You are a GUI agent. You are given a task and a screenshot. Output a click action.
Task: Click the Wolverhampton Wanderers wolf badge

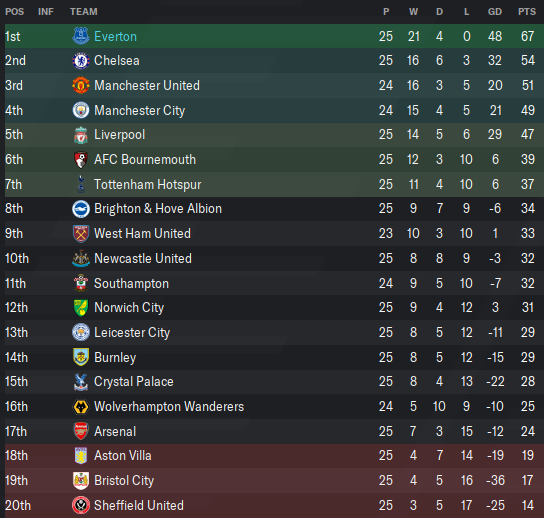80,407
